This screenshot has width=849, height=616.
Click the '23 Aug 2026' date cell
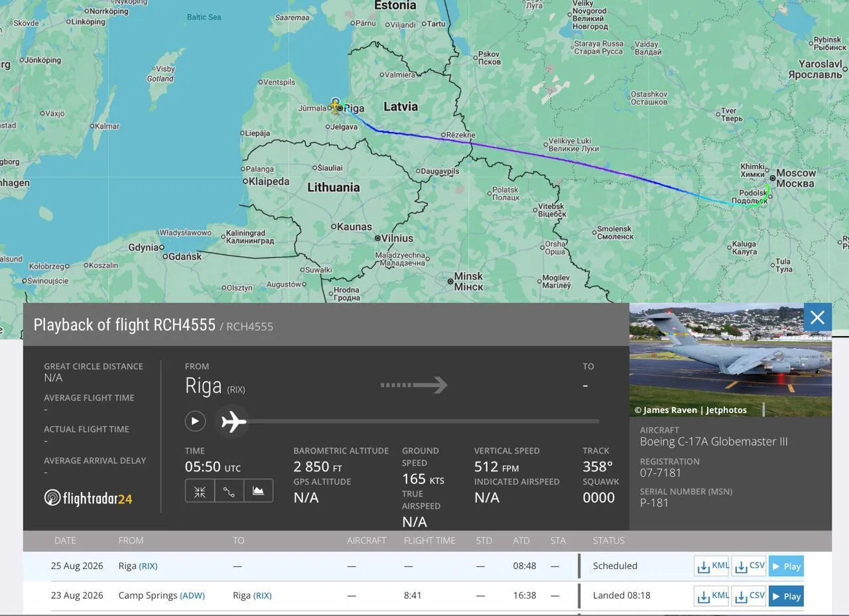(77, 595)
